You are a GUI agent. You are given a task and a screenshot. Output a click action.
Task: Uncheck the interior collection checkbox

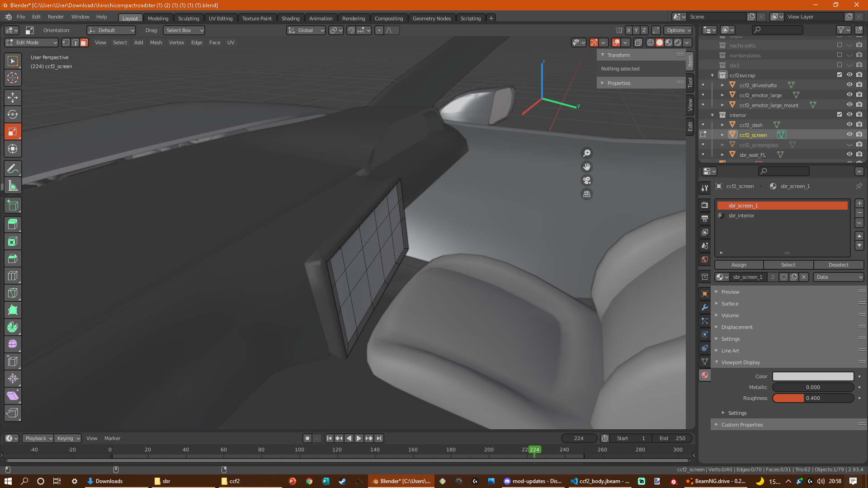[x=840, y=115]
